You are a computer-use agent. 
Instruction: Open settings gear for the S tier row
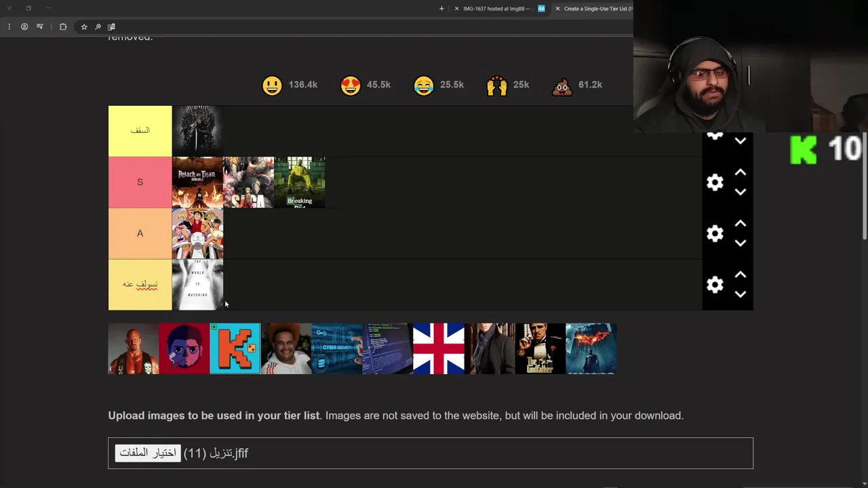click(x=715, y=182)
